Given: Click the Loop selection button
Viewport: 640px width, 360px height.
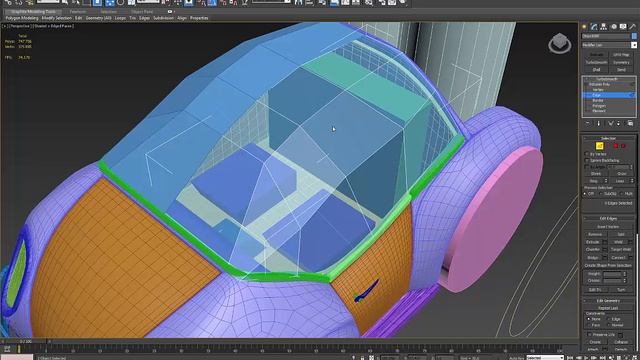Looking at the screenshot, I should point(620,180).
